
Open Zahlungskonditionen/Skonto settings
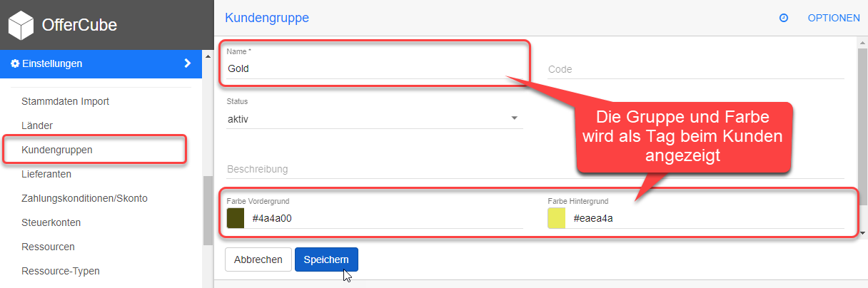(84, 198)
